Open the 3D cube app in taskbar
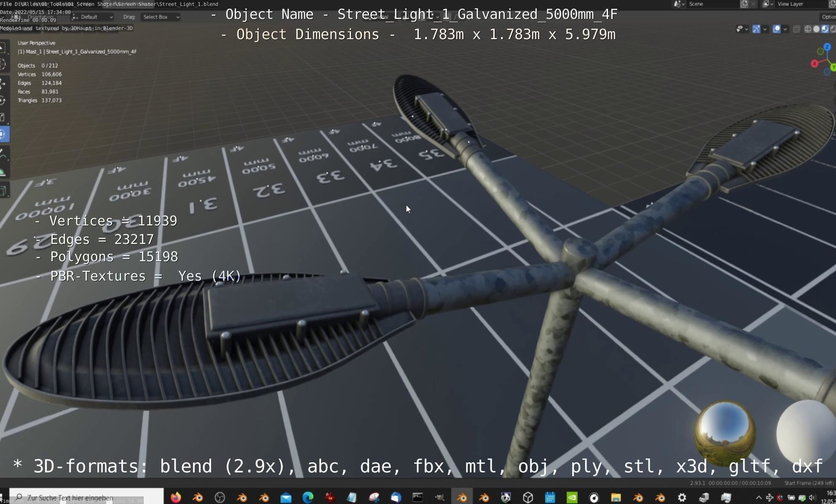This screenshot has height=504, width=836. tap(528, 498)
